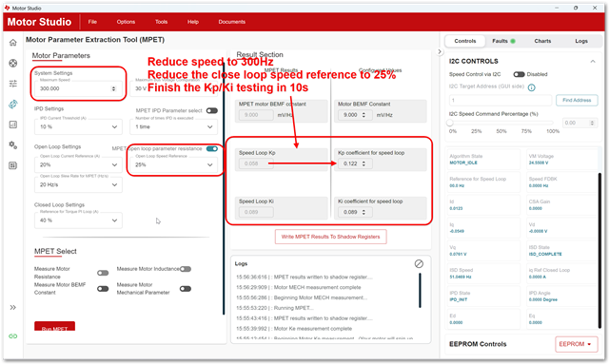Click Write MPET Results To Shadow Registers
609x364 pixels.
pos(330,237)
